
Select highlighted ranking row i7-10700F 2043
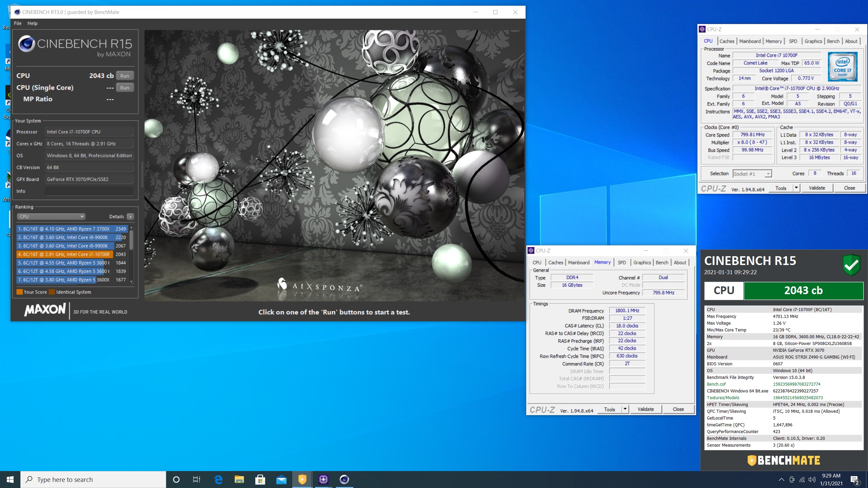tap(72, 254)
